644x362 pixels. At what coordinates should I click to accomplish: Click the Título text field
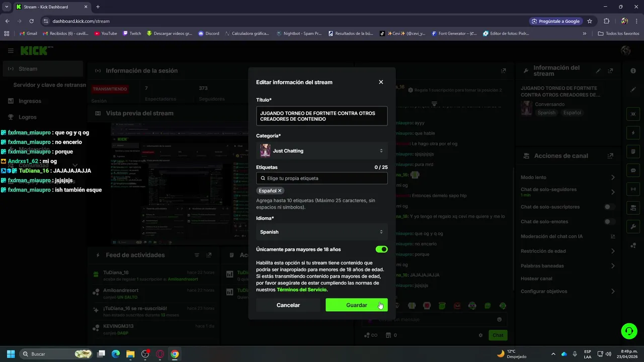321,116
